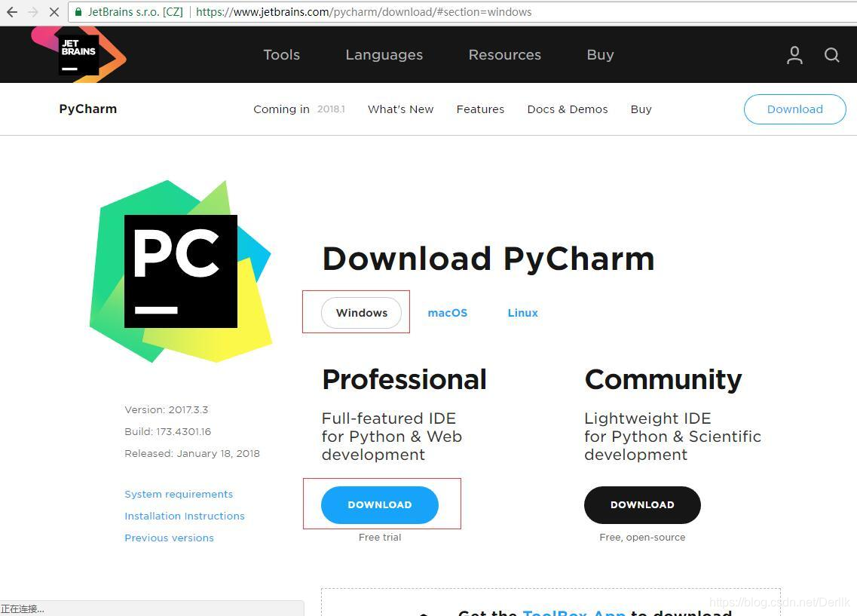Click the JetBrains logo
Screen dimensions: 857x616
click(78, 54)
